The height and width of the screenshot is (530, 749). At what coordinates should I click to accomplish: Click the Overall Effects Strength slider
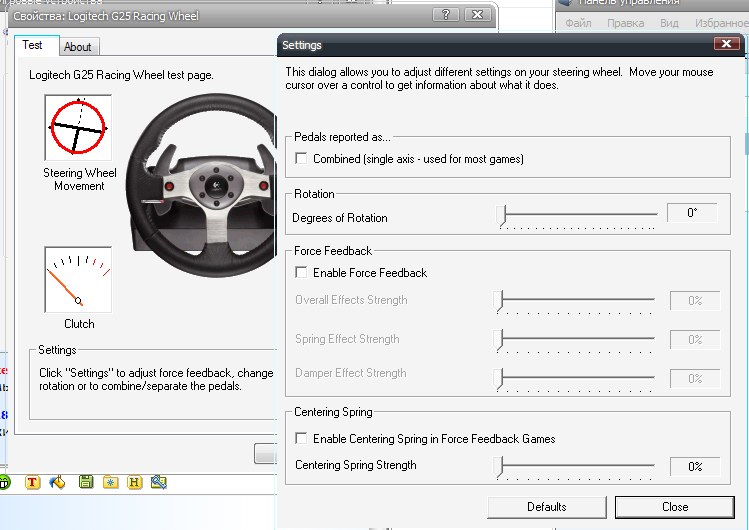click(x=575, y=301)
